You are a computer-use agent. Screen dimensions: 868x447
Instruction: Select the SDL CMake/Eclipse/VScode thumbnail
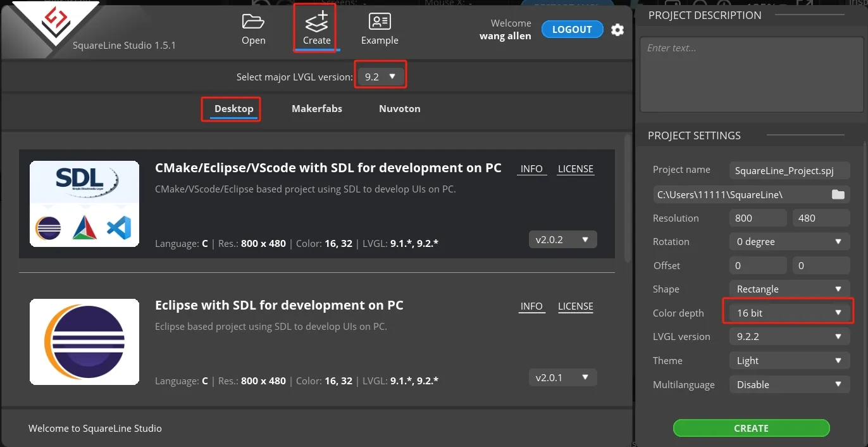pos(84,204)
